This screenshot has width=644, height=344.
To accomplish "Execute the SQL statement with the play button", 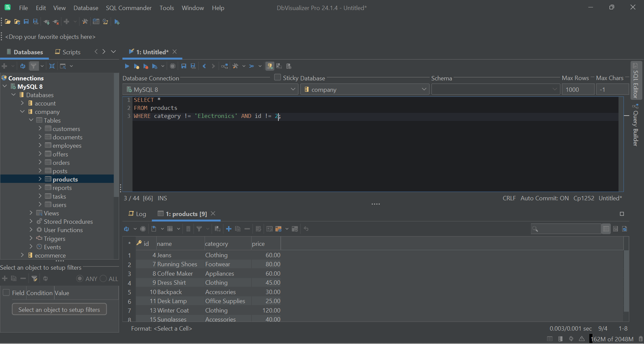I will coord(127,66).
